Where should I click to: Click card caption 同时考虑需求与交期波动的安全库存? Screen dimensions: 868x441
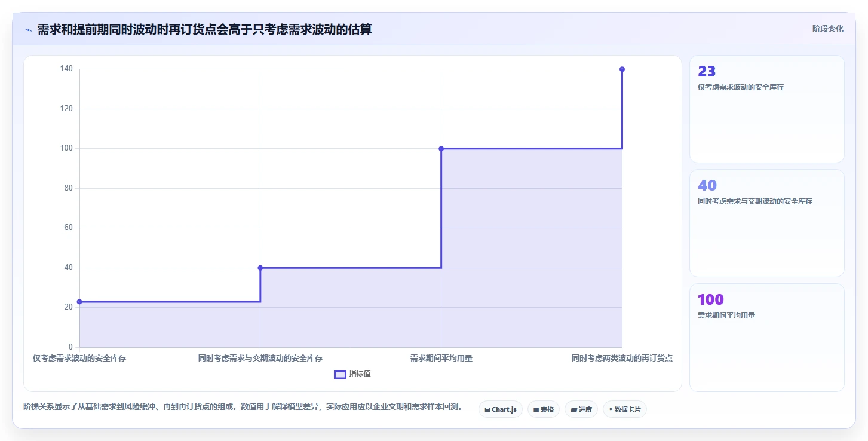coord(755,201)
